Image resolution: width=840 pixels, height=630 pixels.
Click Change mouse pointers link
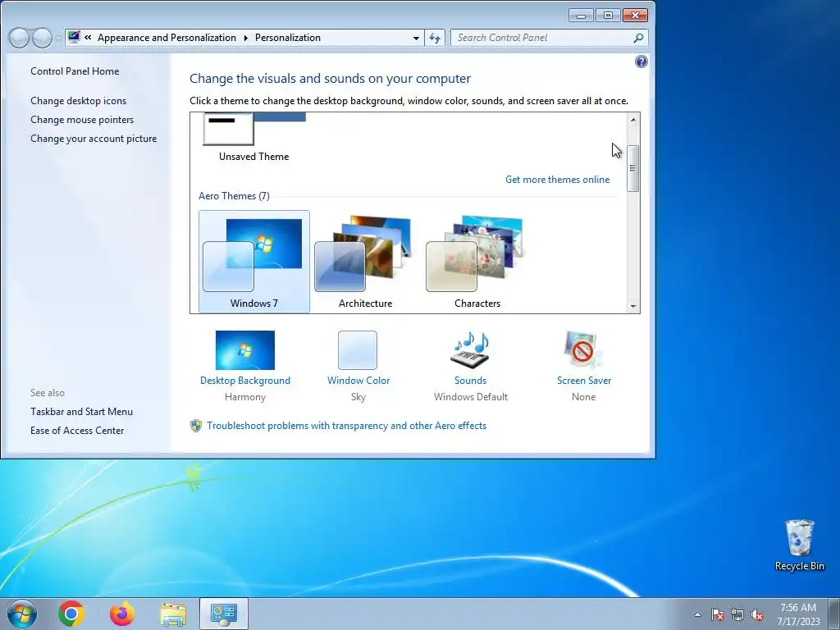82,120
